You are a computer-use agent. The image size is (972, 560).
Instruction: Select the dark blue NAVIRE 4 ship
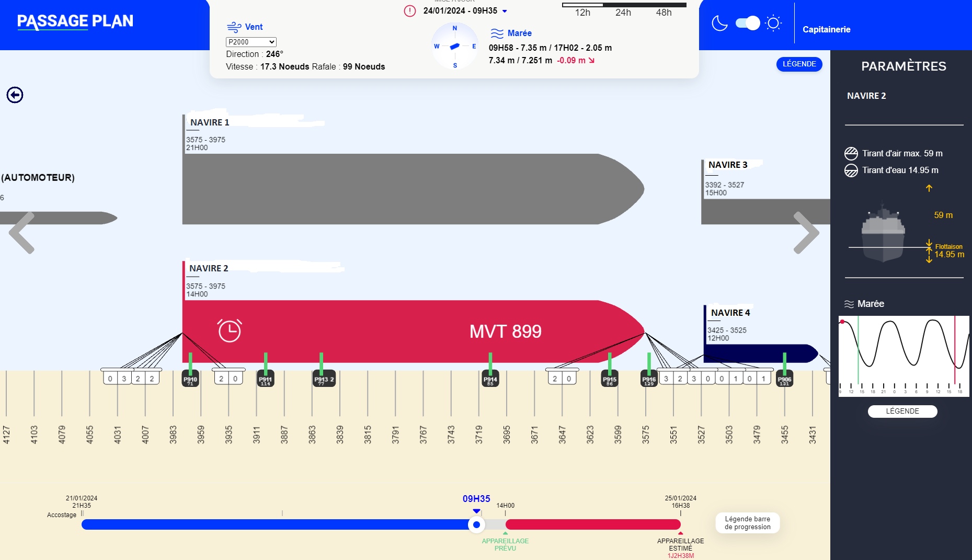[x=761, y=353]
